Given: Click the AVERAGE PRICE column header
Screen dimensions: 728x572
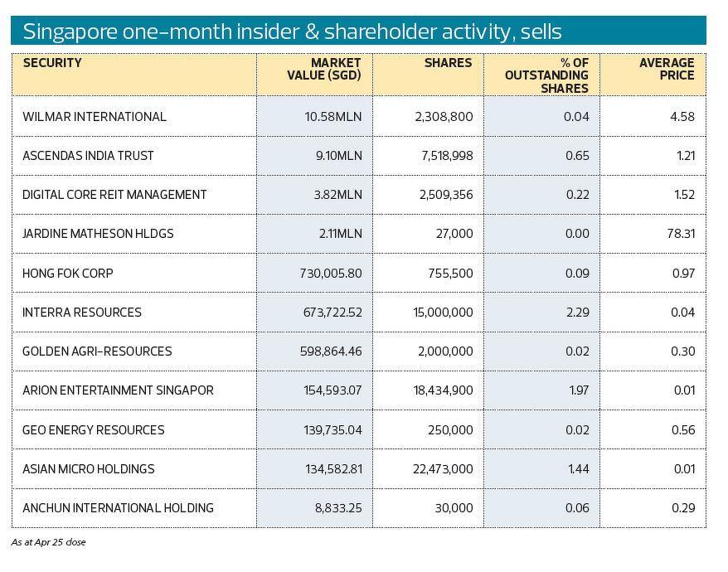Looking at the screenshot, I should pos(667,69).
